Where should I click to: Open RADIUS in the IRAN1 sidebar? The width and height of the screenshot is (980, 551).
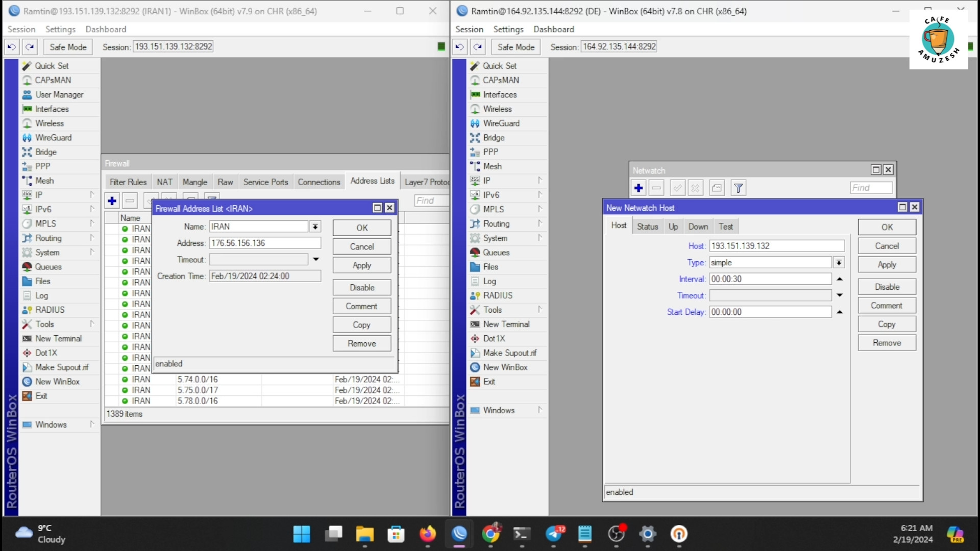coord(50,310)
